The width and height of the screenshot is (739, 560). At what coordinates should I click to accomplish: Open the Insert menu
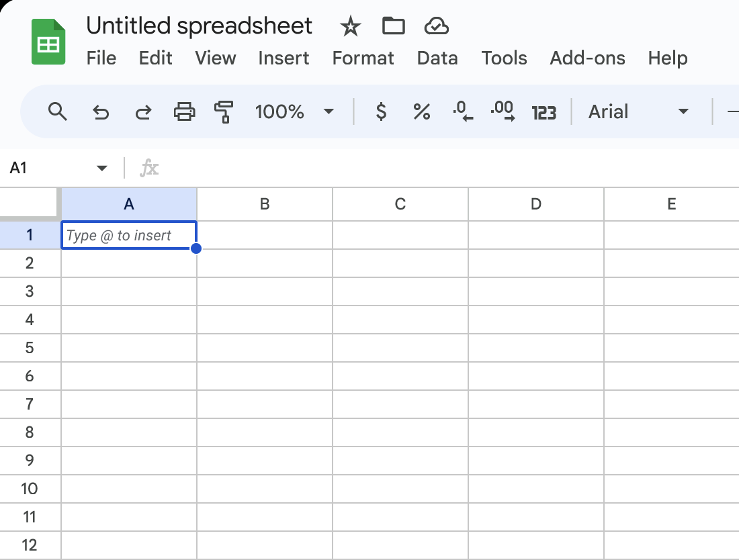coord(284,58)
